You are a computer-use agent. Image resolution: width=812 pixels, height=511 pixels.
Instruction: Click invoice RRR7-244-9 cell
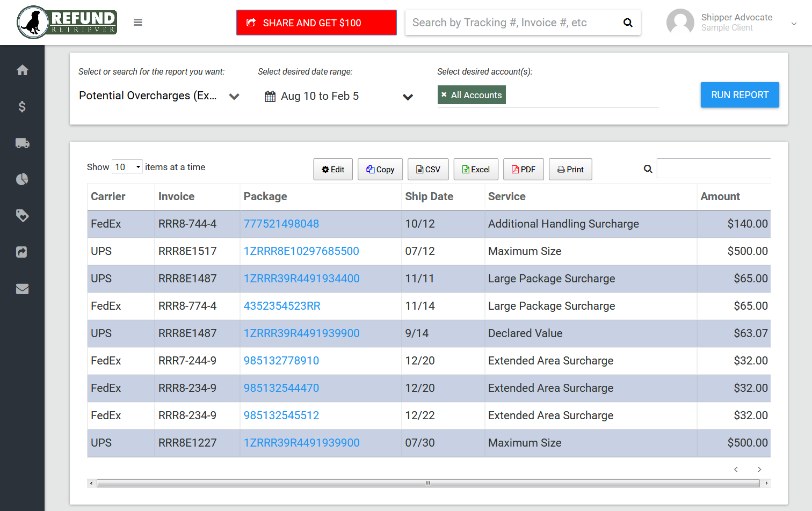click(x=197, y=361)
